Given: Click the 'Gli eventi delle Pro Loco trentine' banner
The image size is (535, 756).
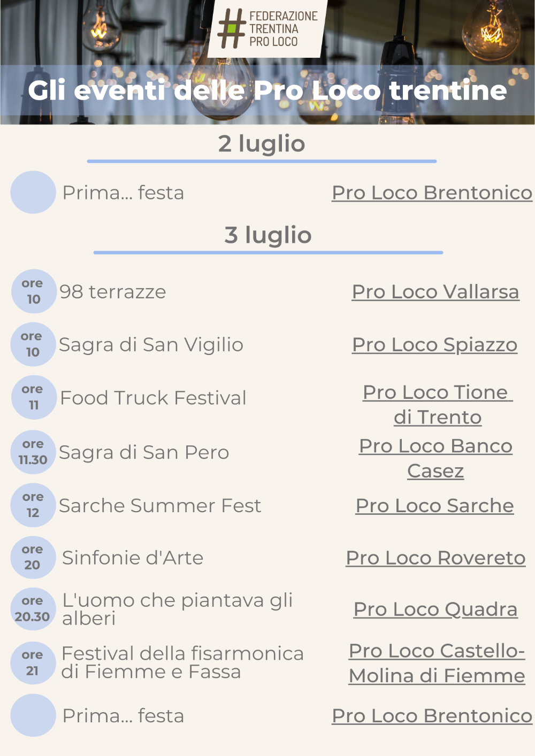Looking at the screenshot, I should pyautogui.click(x=267, y=90).
